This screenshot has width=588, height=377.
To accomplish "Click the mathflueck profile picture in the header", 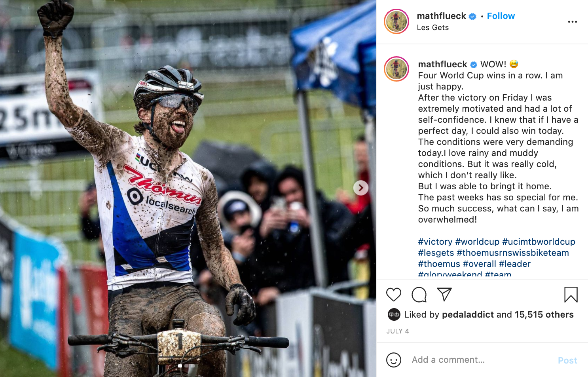I will pos(396,21).
